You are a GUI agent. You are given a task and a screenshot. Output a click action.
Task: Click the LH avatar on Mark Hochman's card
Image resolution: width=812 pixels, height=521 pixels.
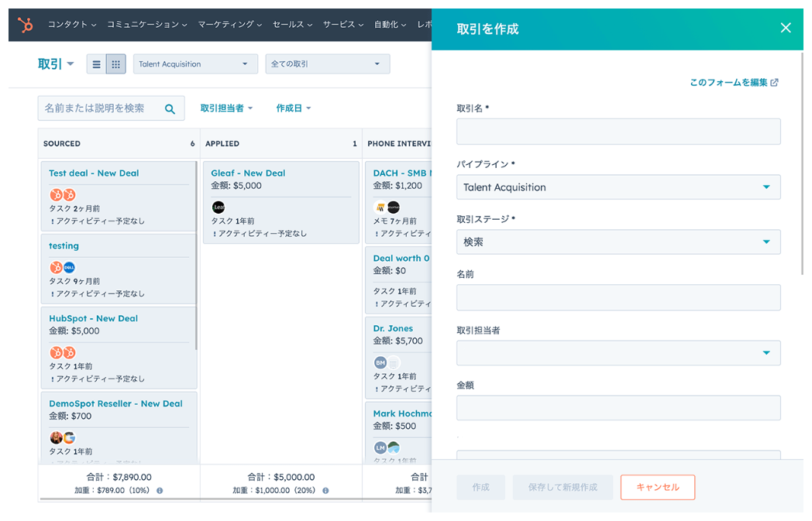pos(380,447)
